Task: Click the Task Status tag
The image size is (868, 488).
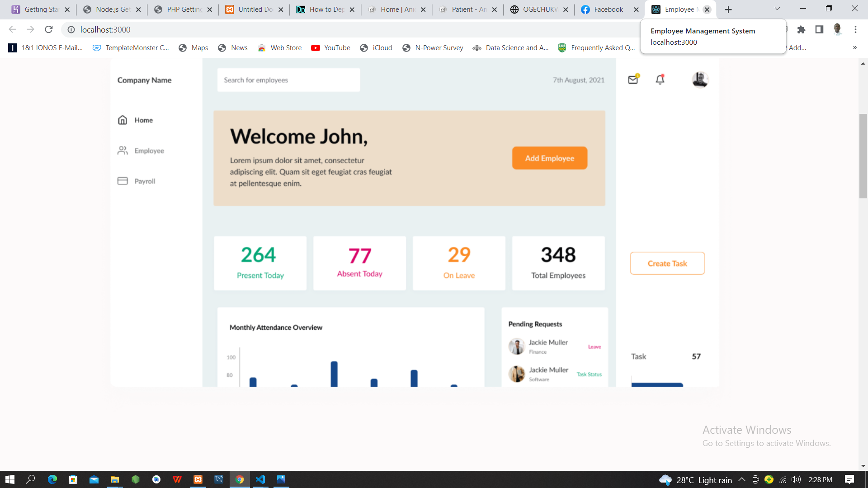Action: tap(589, 375)
